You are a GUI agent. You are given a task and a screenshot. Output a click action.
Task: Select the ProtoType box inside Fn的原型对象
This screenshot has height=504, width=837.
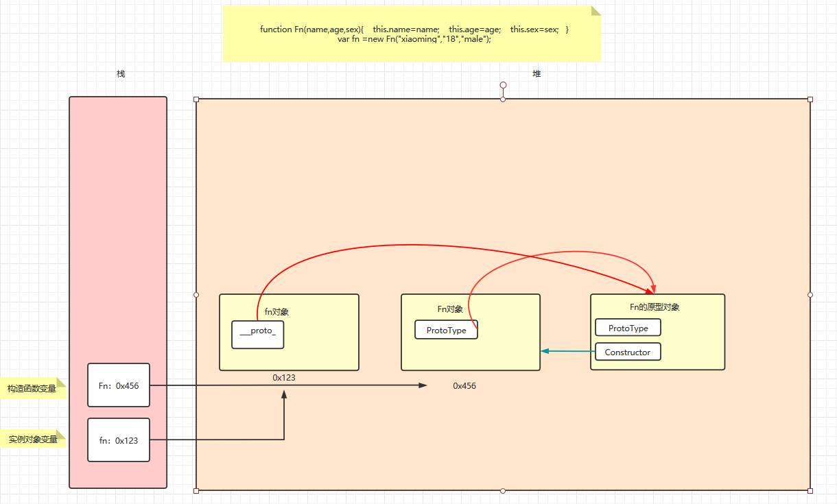pos(628,328)
